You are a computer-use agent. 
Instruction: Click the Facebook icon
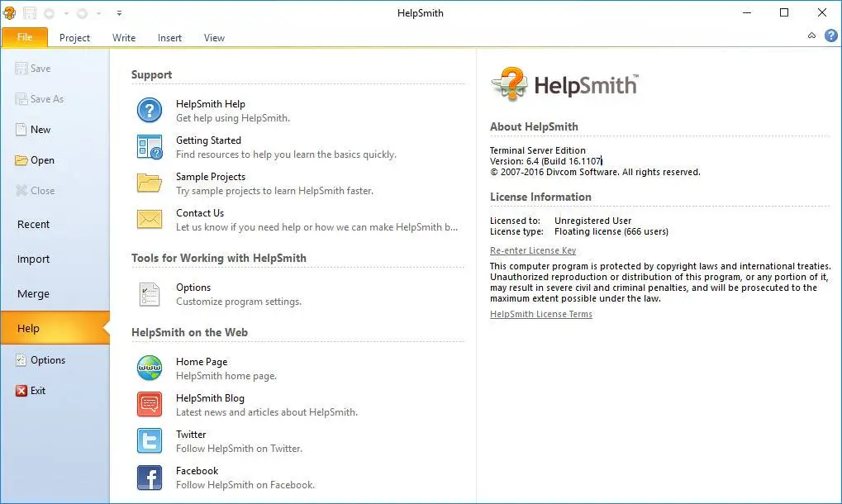pos(150,478)
